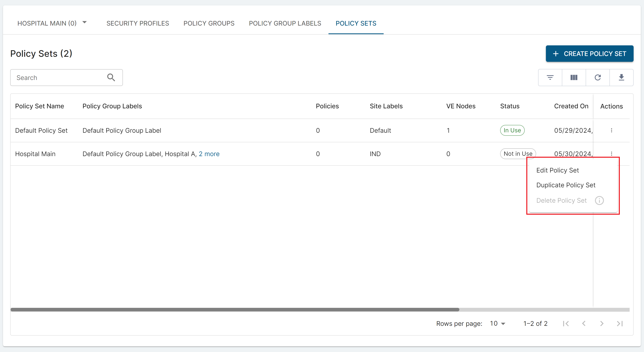Open the Rows per page dropdown
This screenshot has height=352, width=644.
(498, 323)
